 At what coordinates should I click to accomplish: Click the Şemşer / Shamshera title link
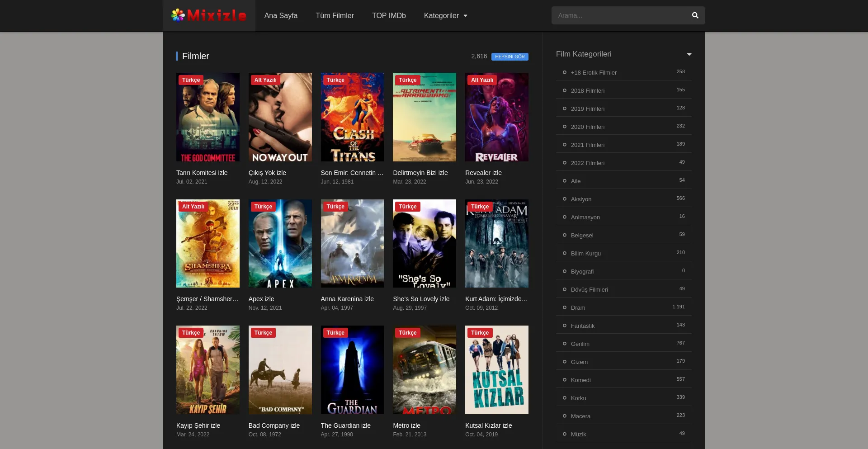(x=208, y=299)
